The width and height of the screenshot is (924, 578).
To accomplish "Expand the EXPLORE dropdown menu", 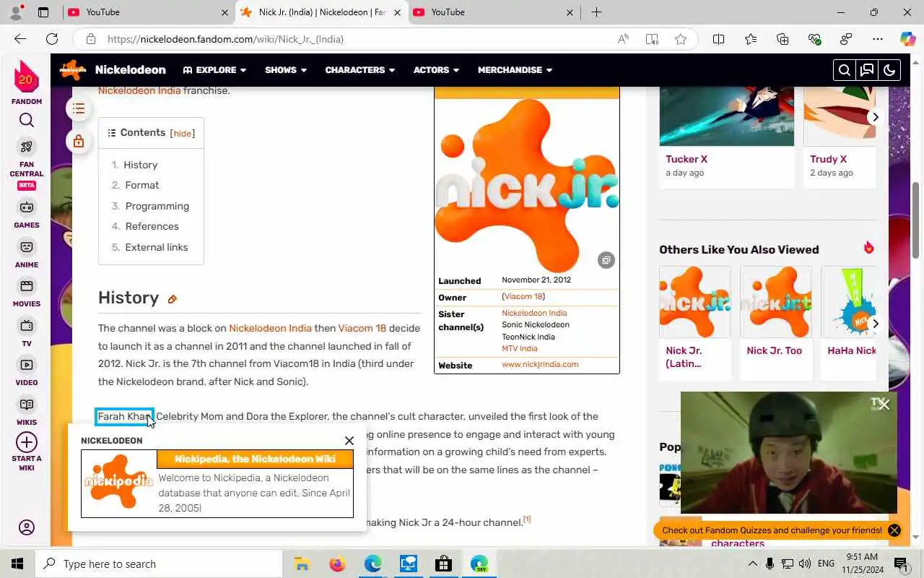I will pos(214,70).
